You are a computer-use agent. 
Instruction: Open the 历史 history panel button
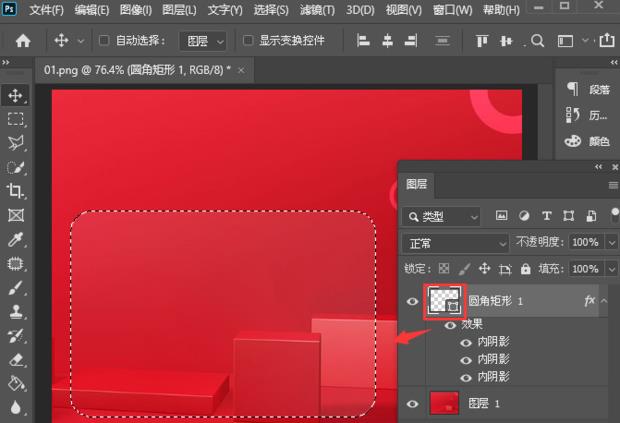coord(573,115)
